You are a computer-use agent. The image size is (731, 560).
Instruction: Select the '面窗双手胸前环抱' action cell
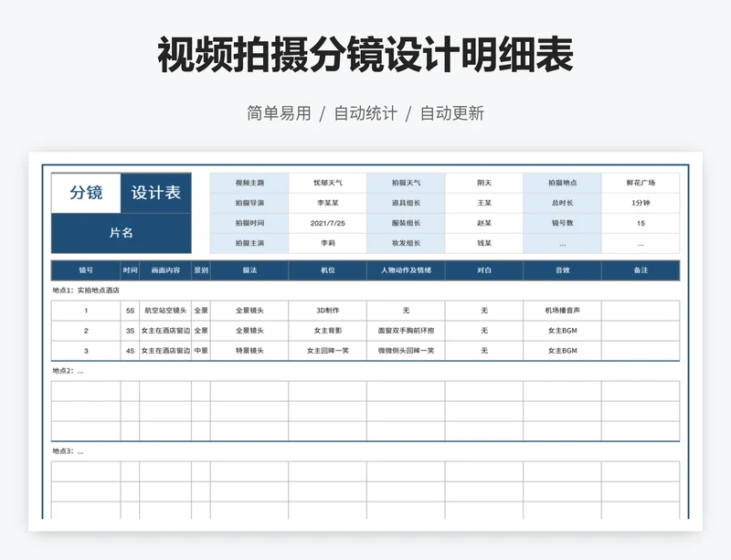tap(406, 331)
